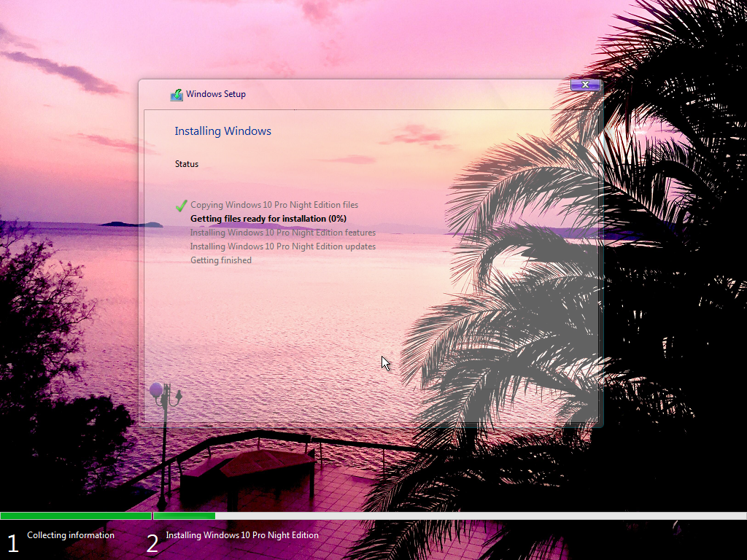Click the 'Installing Windows' heading
The height and width of the screenshot is (560, 747).
[223, 131]
